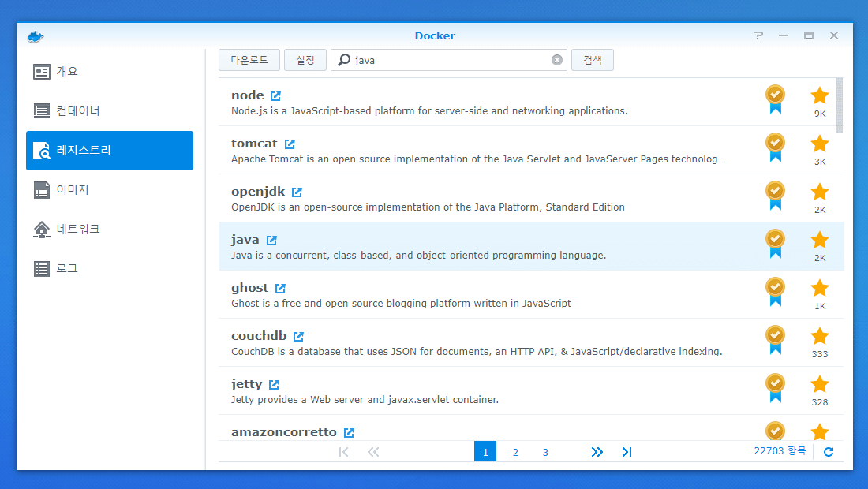
Task: Clear the java search text
Action: (557, 60)
